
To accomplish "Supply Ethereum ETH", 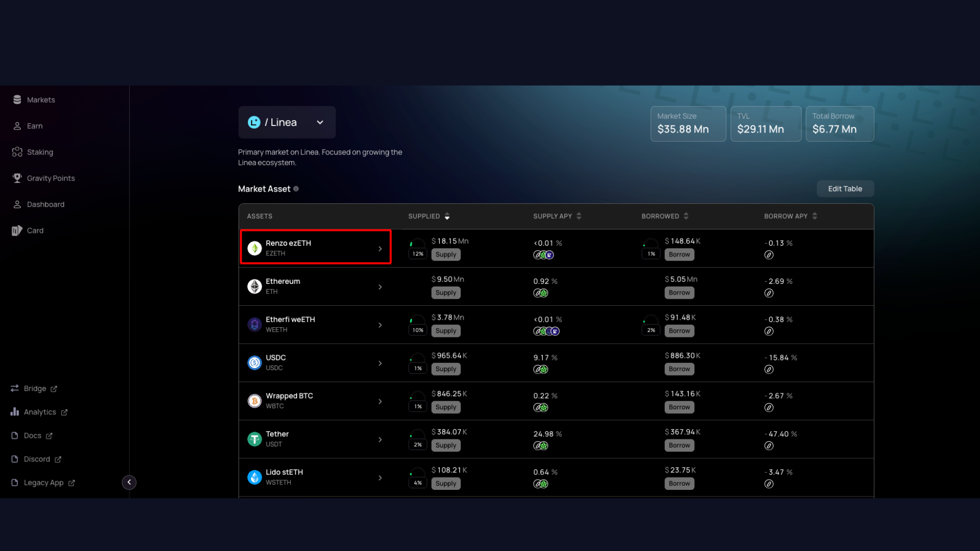I will tap(446, 293).
